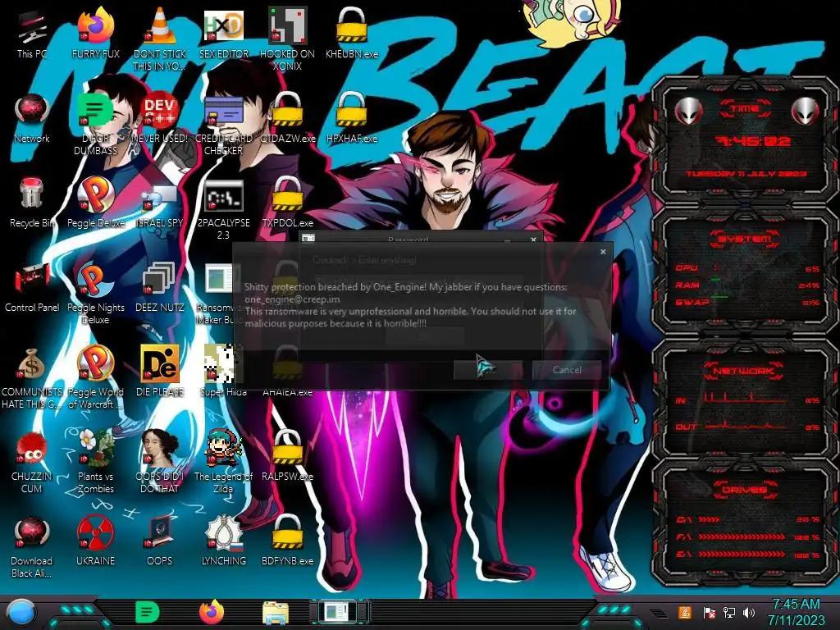Click the left alien head logo

click(x=688, y=111)
